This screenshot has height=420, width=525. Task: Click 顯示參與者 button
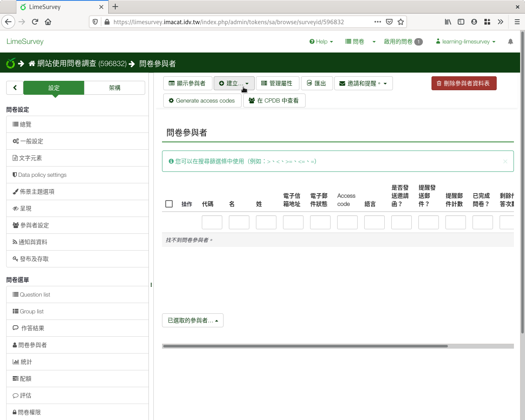(187, 83)
